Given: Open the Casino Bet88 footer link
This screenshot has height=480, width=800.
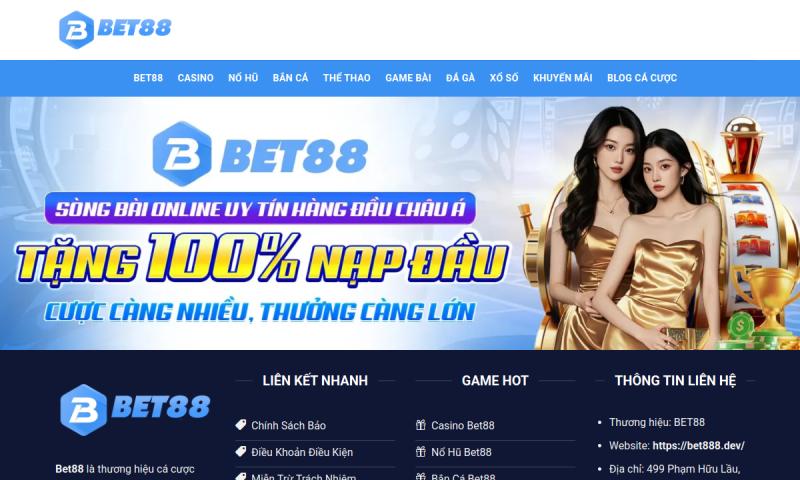Looking at the screenshot, I should coord(462,425).
